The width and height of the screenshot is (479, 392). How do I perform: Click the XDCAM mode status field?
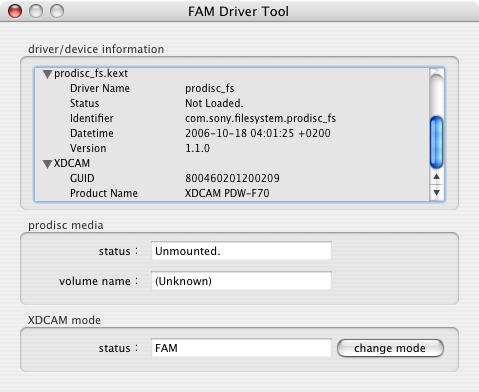click(x=241, y=348)
